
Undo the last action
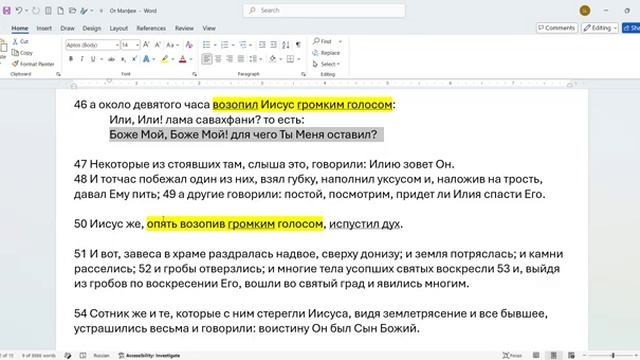click(19, 11)
